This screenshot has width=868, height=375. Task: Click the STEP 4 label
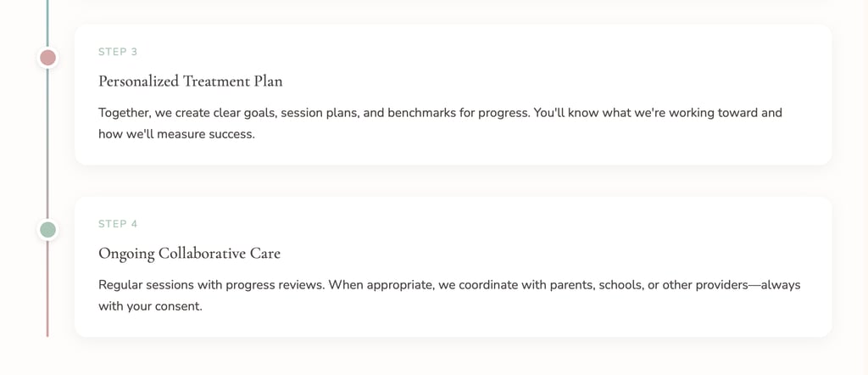118,224
